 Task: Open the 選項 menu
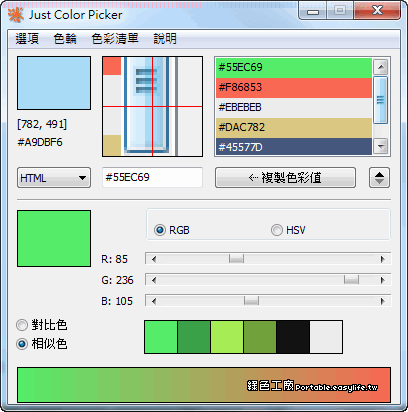(27, 39)
